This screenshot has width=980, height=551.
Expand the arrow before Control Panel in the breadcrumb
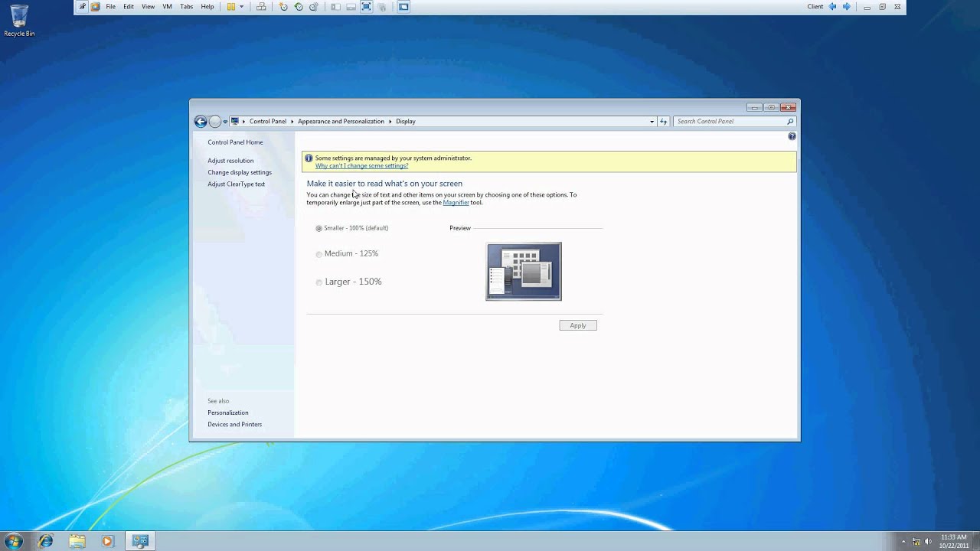click(244, 121)
